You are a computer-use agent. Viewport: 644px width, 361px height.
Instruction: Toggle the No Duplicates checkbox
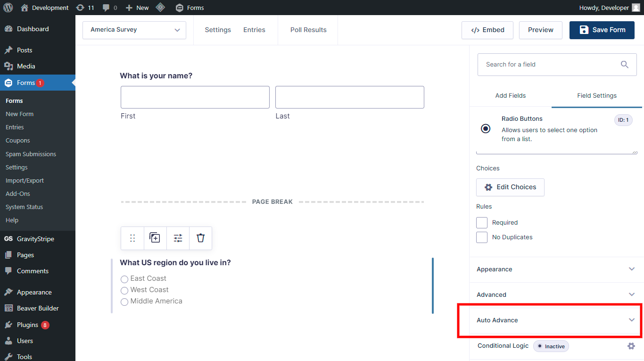(x=482, y=237)
